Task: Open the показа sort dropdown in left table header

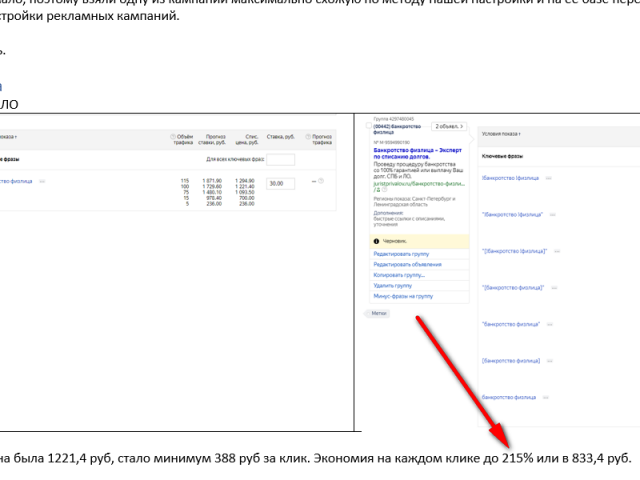Action: (8, 137)
